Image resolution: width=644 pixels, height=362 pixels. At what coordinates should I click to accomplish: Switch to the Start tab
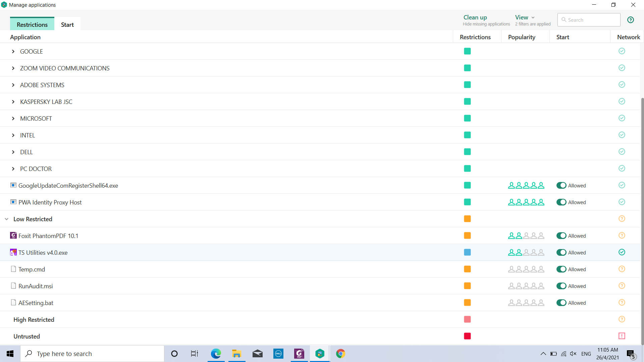[67, 24]
